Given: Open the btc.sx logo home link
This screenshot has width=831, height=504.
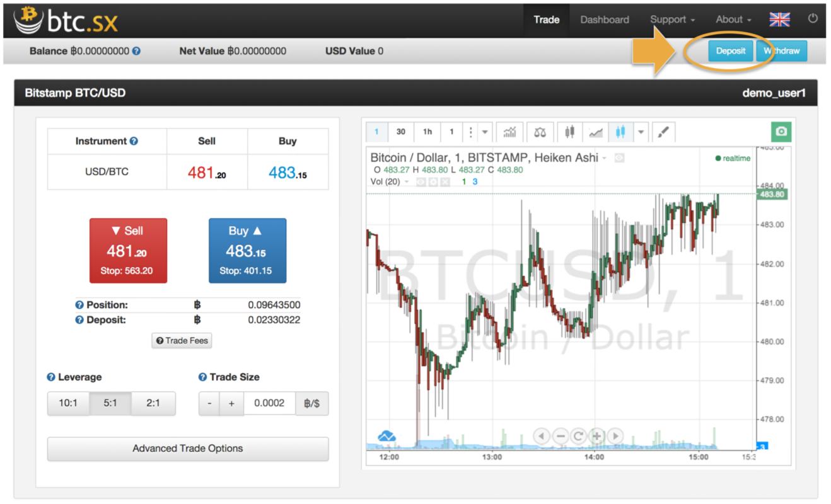Looking at the screenshot, I should 65,20.
